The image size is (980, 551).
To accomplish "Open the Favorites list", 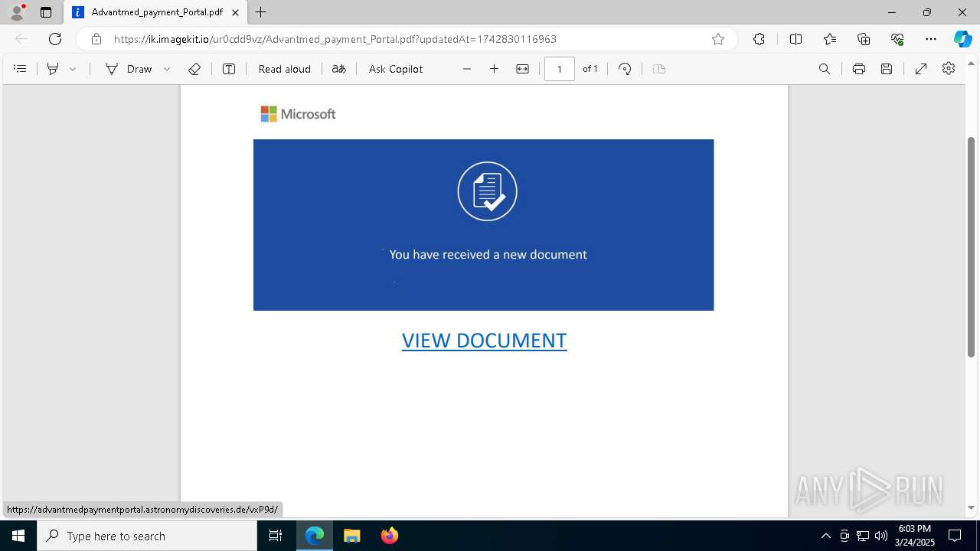I will (830, 39).
